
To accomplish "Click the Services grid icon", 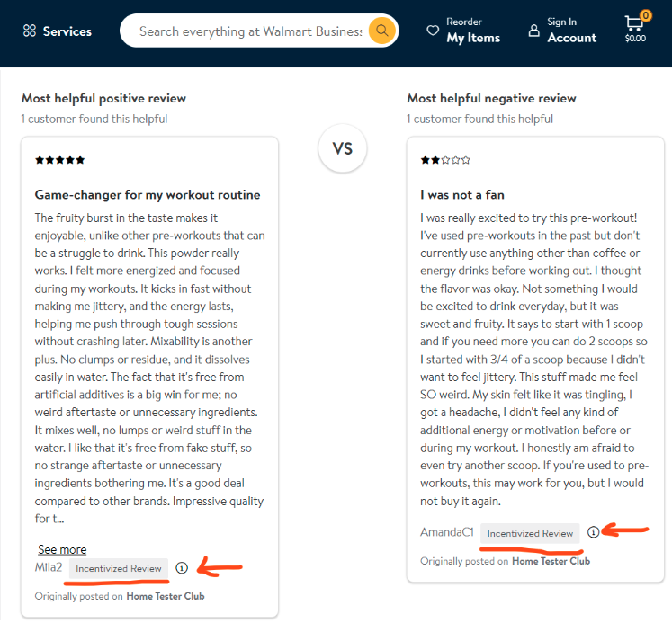I will click(30, 31).
